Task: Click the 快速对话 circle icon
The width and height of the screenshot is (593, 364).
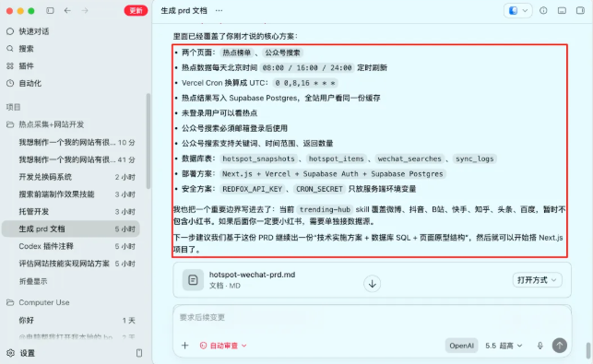Action: [10, 31]
